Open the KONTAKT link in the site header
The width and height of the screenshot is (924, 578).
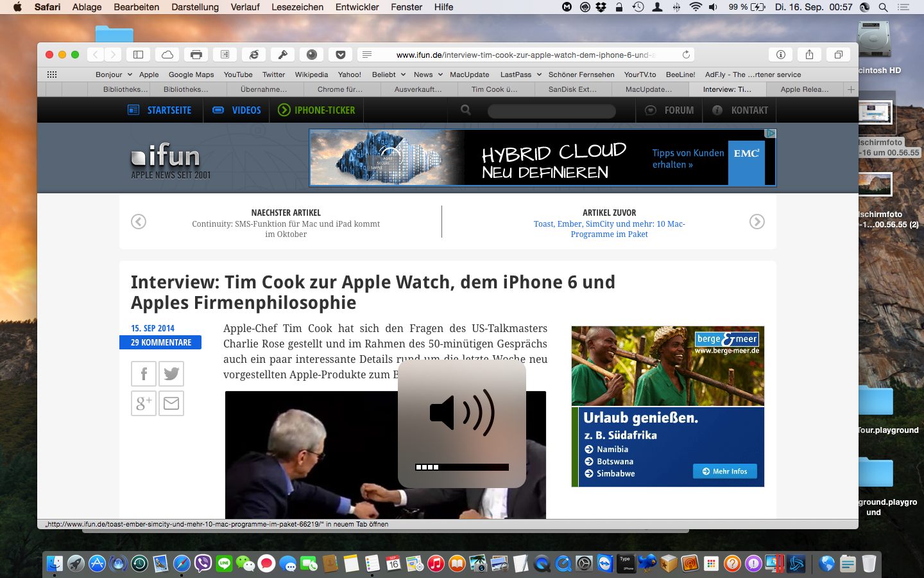(740, 110)
